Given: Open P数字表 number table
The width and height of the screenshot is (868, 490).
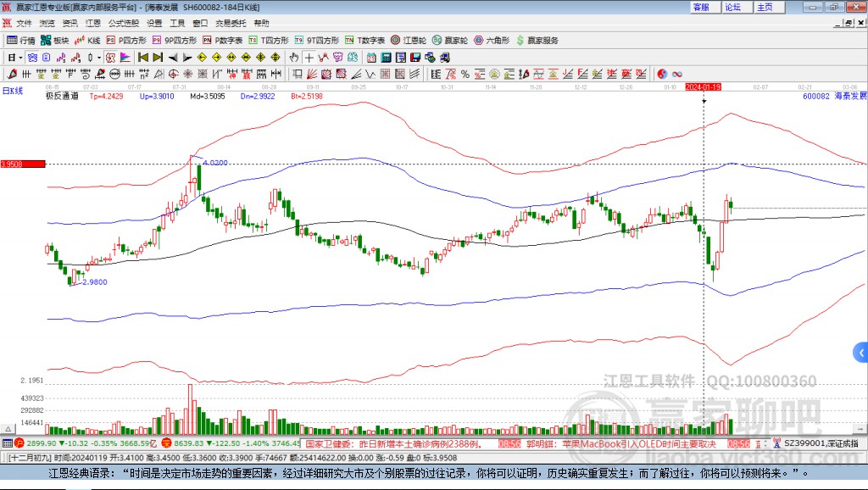Looking at the screenshot, I should 223,41.
